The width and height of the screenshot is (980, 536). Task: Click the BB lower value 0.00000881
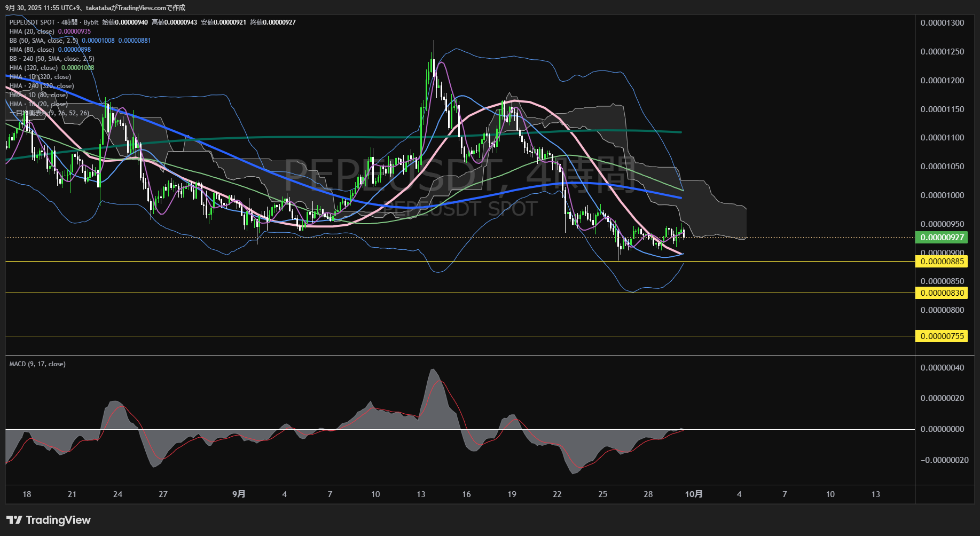135,41
